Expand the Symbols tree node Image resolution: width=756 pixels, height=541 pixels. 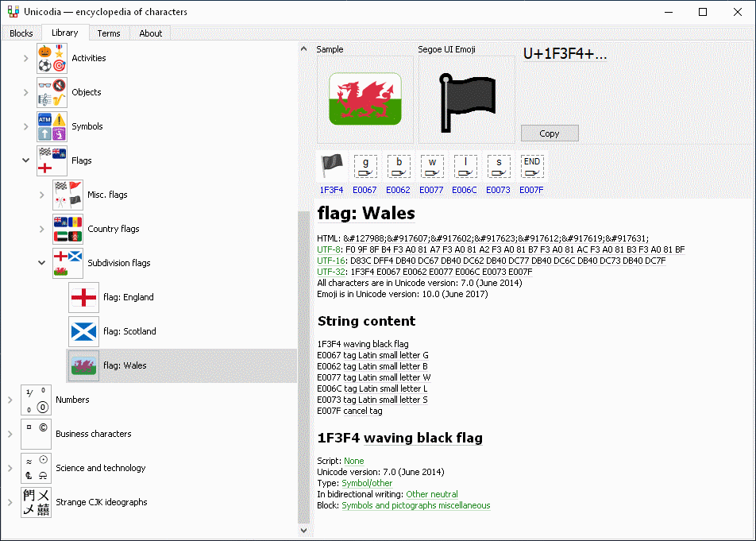(26, 127)
